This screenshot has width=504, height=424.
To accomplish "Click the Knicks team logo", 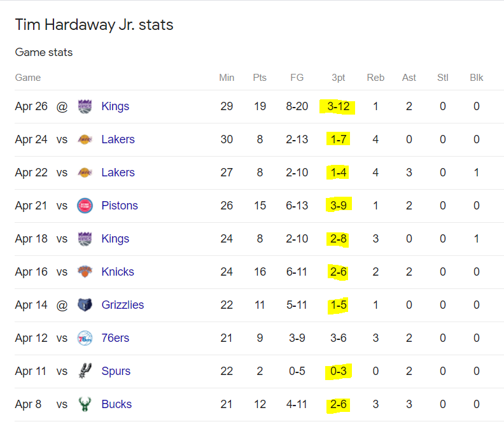I will tap(85, 272).
